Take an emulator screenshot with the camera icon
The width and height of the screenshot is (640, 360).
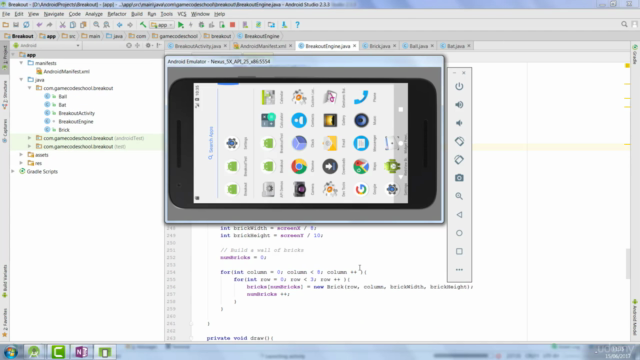(x=459, y=178)
